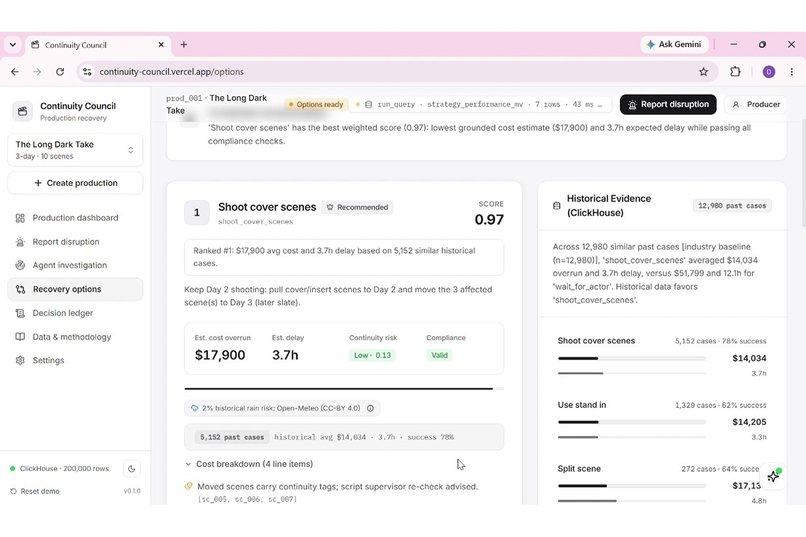The image size is (806, 537).
Task: Open the sparkle assistant floating icon
Action: (773, 476)
